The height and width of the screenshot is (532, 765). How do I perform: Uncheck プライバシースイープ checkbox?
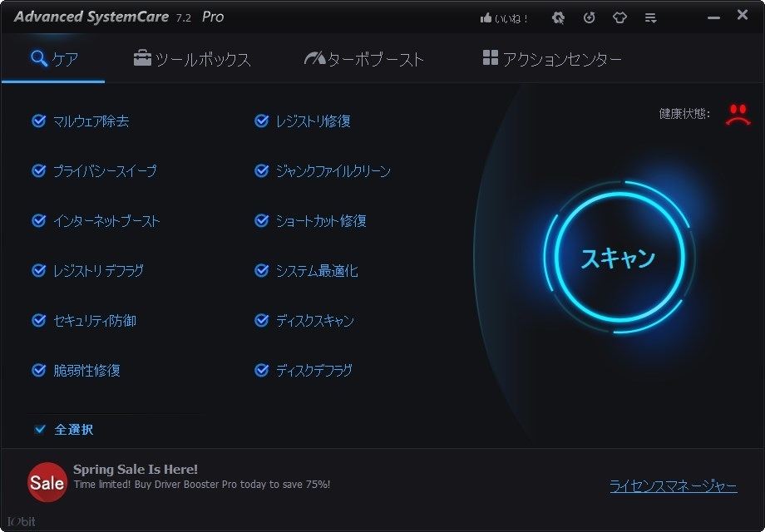pyautogui.click(x=38, y=170)
